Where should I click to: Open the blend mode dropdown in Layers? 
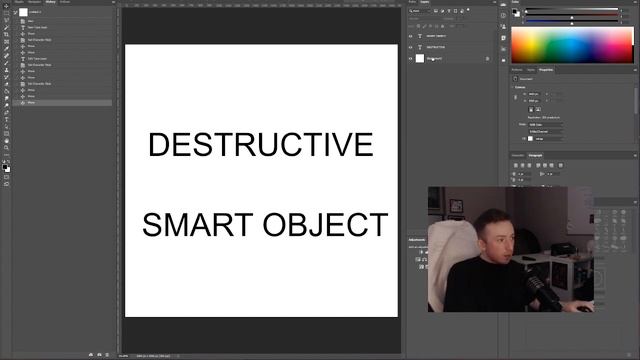pos(424,19)
